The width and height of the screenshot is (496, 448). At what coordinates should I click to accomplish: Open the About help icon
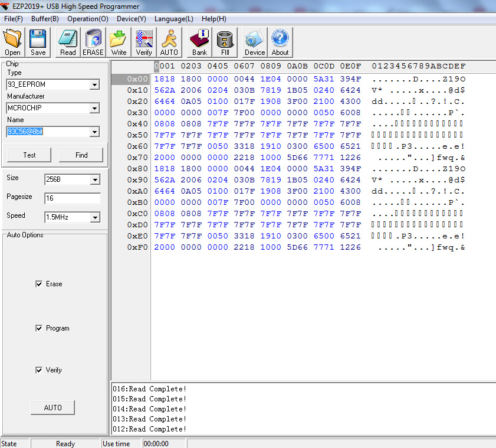click(x=280, y=42)
